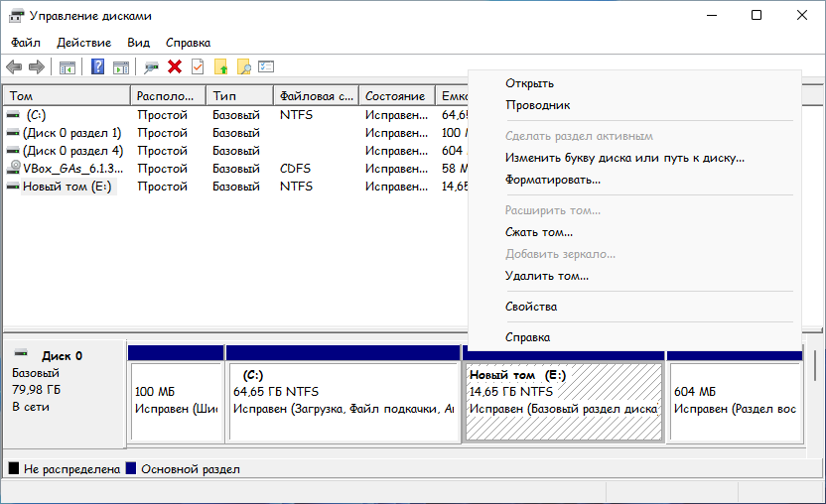The width and height of the screenshot is (826, 504).
Task: Click Удалить том... in the context menu
Action: tap(546, 276)
